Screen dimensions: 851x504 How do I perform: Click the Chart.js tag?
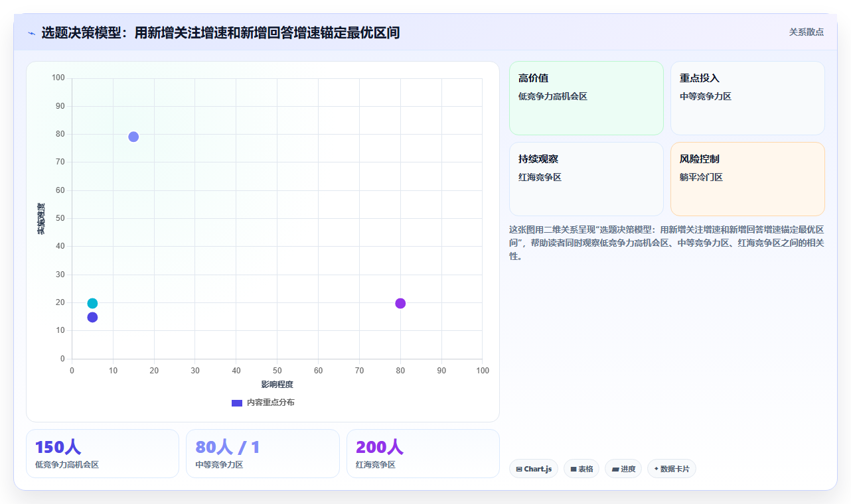point(534,469)
